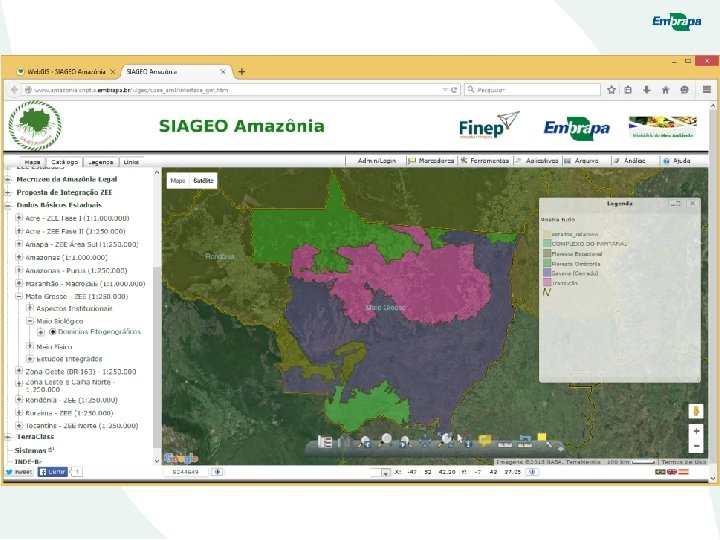Click the columns table tool in map toolbar
Screen dimensions: 720x540
click(x=345, y=441)
